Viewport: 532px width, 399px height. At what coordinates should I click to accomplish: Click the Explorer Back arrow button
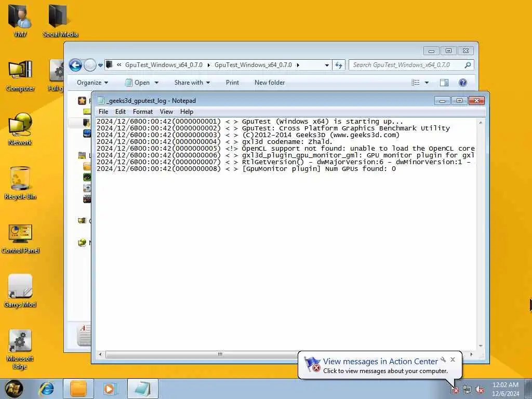point(75,65)
